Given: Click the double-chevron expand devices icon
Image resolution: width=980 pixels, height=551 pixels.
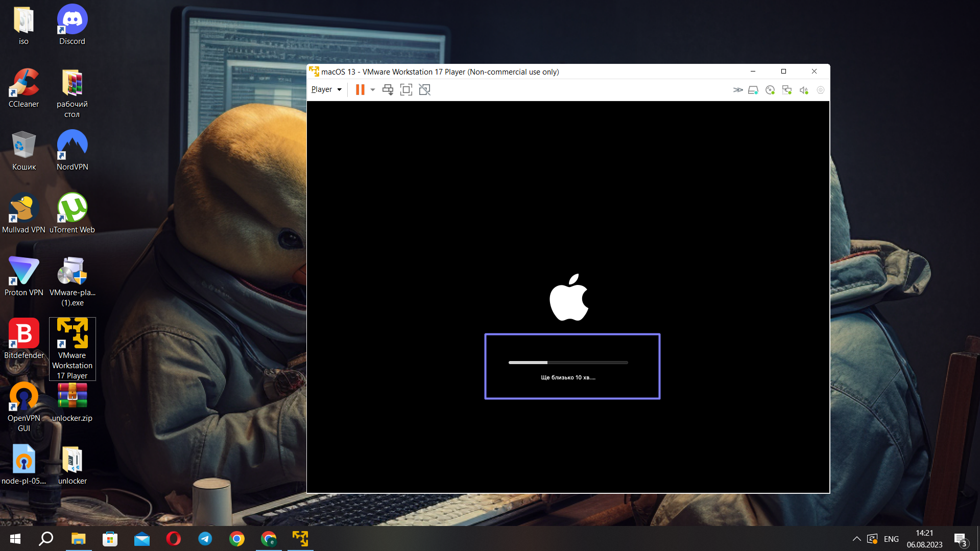Looking at the screenshot, I should [x=738, y=90].
